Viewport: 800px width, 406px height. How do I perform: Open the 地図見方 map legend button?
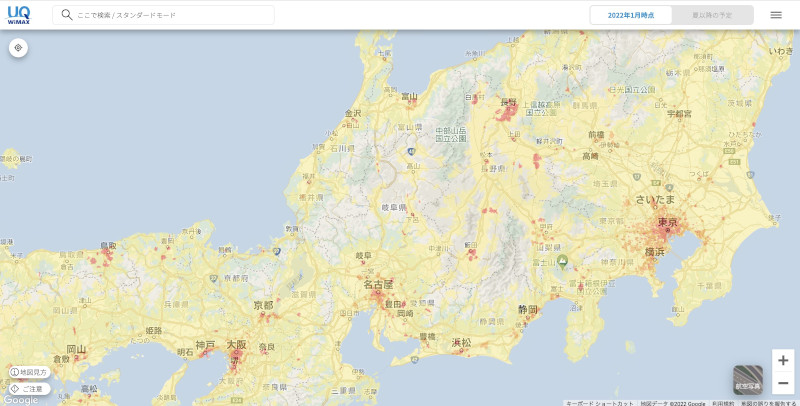(x=30, y=372)
